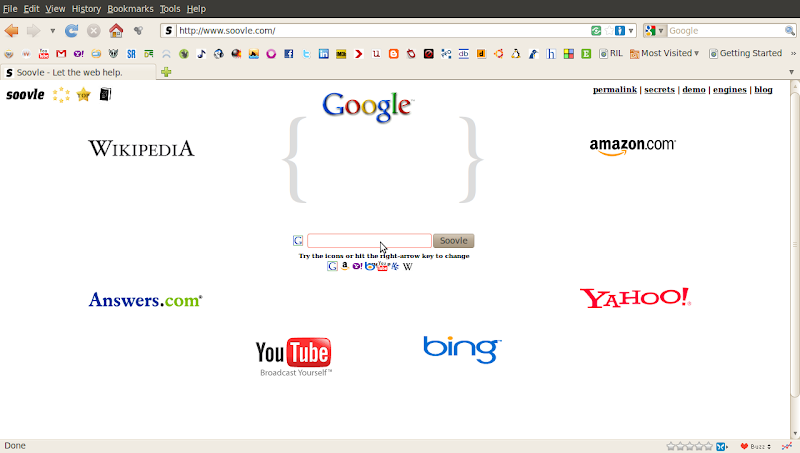Click the large Google logo

pos(368,107)
